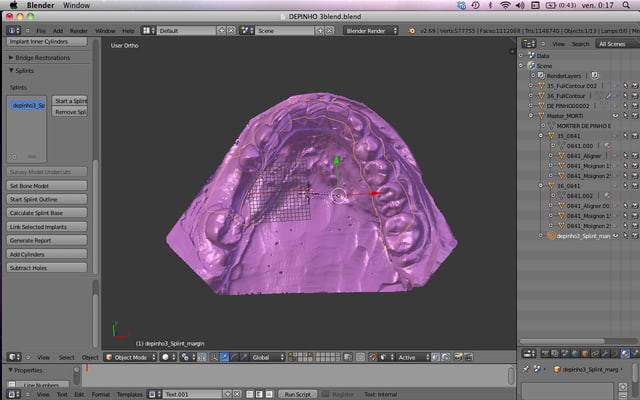Toggle selectability cursor for 35_FullContour.002

[x=625, y=86]
